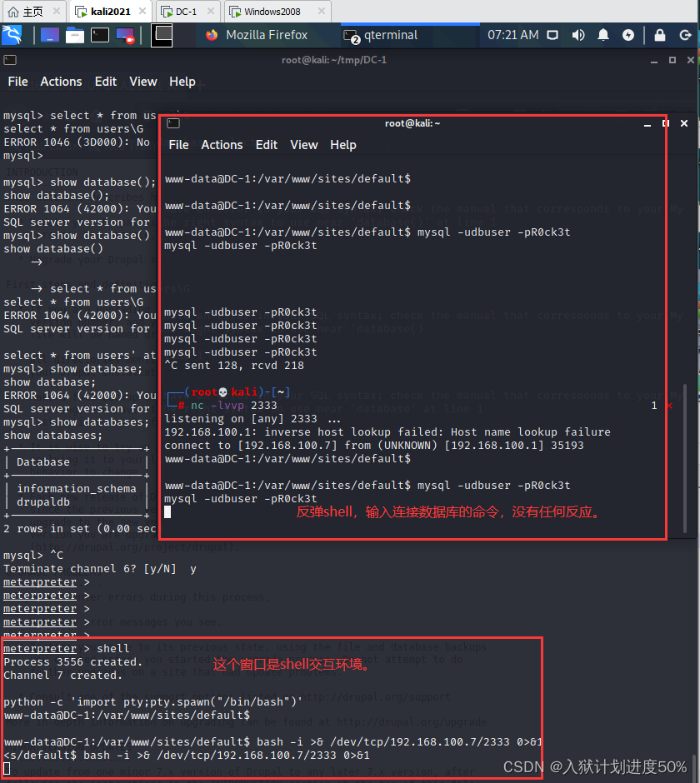Open File menu in root@kali:~ window
Screen dimensions: 700x783
click(179, 145)
